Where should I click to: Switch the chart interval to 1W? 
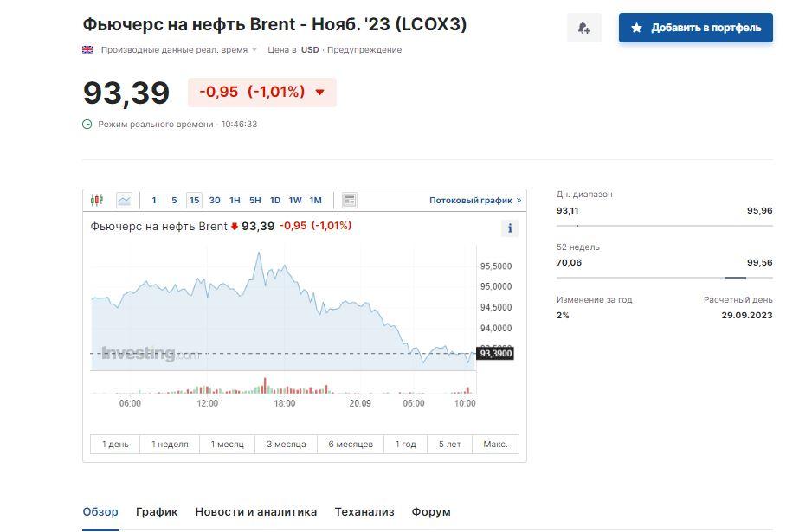click(x=295, y=200)
